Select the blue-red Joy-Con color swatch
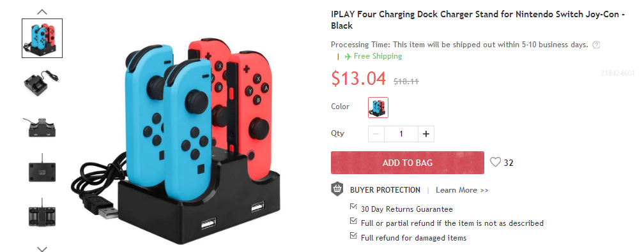Image resolution: width=644 pixels, height=252 pixels. click(378, 108)
